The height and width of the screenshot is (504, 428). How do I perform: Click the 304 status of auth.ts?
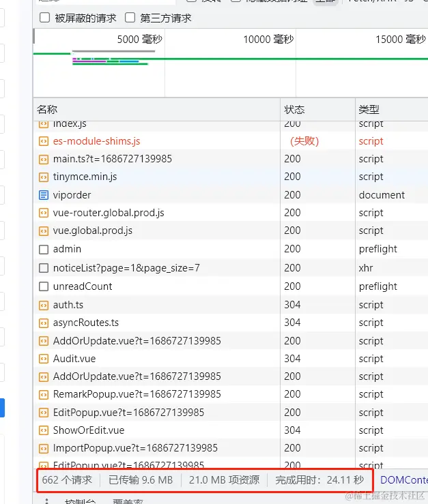click(x=292, y=305)
